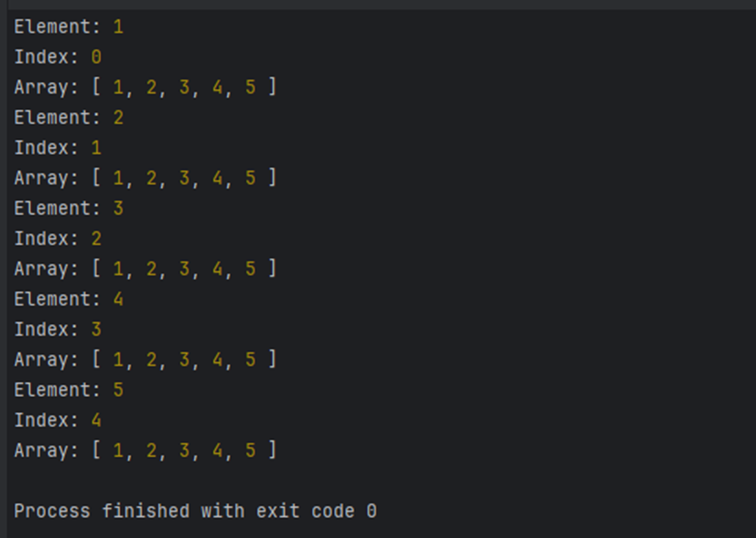Click the "Element: 1" output line
Screen dimensions: 756x538
coord(68,27)
